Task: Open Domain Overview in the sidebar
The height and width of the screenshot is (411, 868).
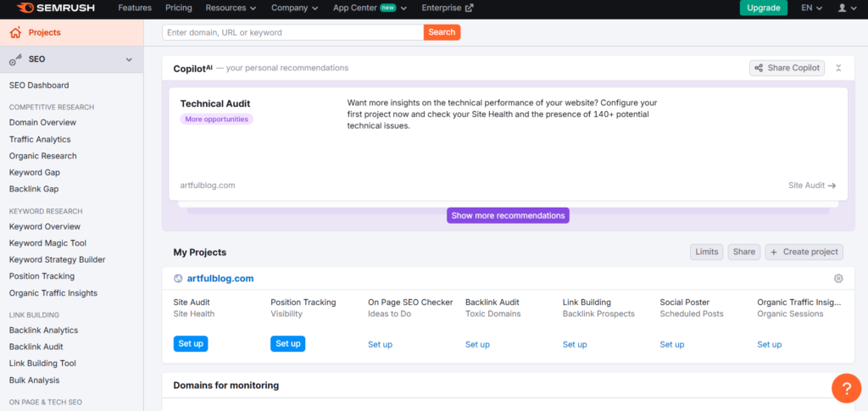Action: tap(42, 122)
